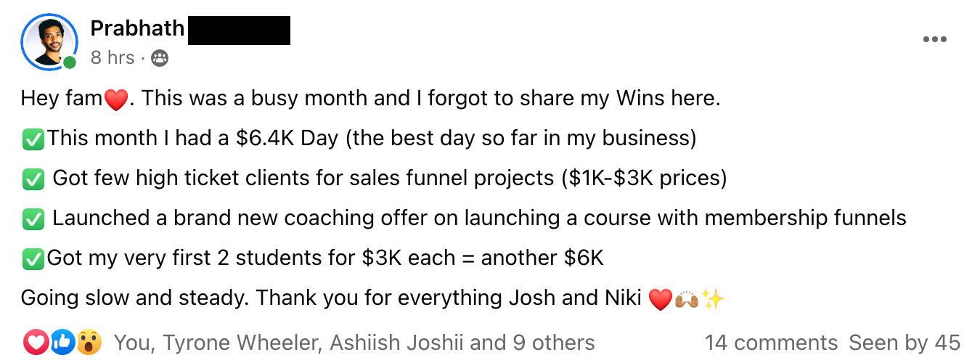Click the blue thumbs-up Like reaction icon
The height and width of the screenshot is (363, 980).
pyautogui.click(x=63, y=342)
